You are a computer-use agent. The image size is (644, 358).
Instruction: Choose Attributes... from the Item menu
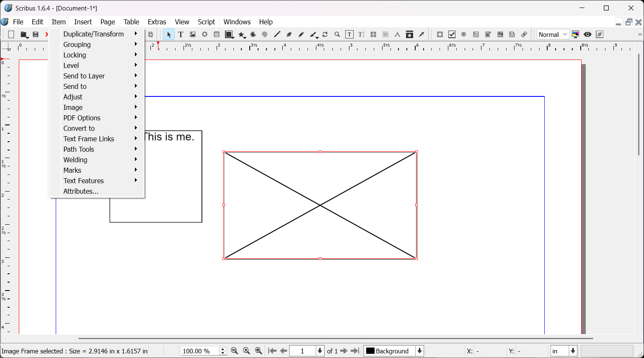(81, 191)
